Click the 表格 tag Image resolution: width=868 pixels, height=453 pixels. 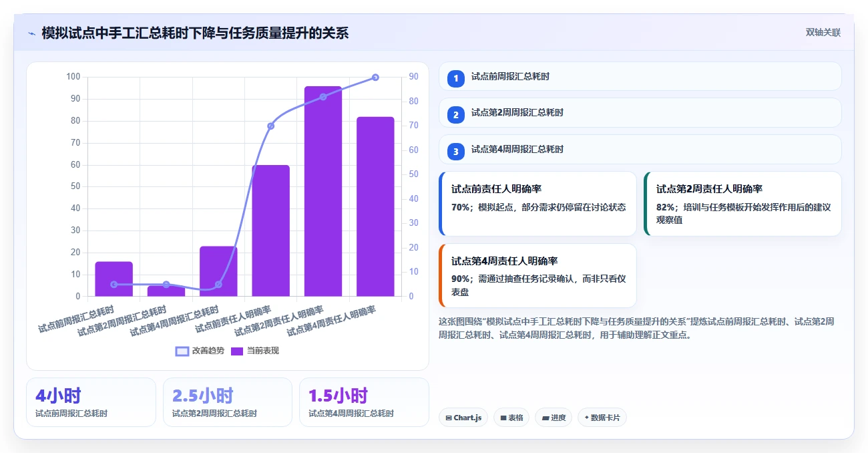pyautogui.click(x=511, y=418)
